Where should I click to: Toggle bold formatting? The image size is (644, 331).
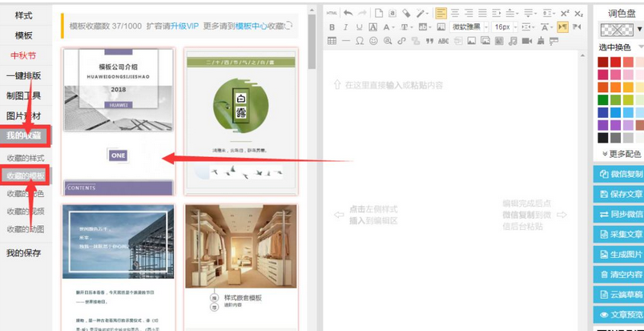[x=332, y=26]
